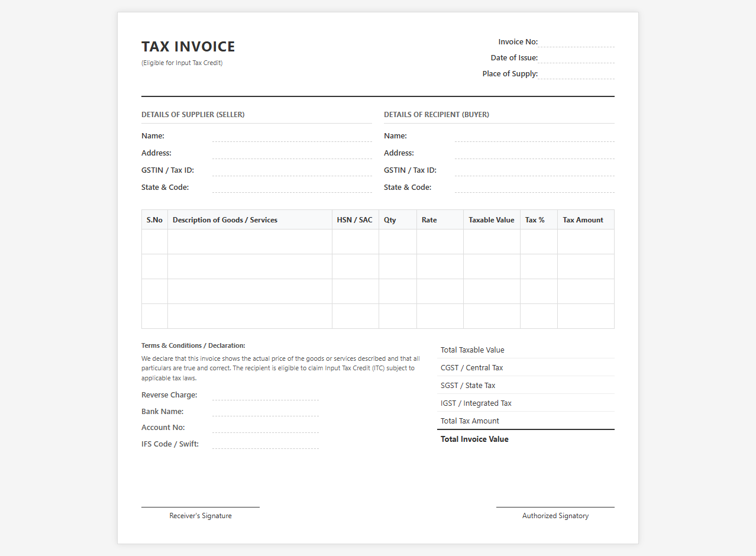The height and width of the screenshot is (556, 756).
Task: Click the IGST / Integrated Tax row
Action: point(526,403)
